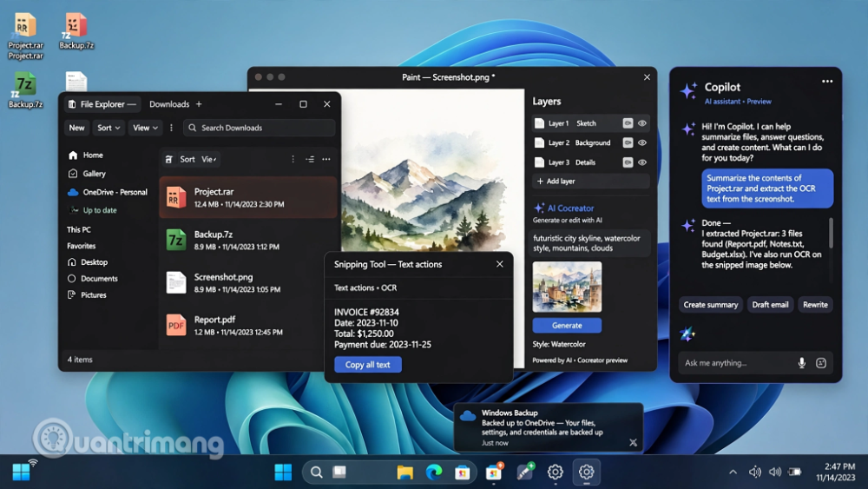Open the Desktop folder in Favorites
This screenshot has height=489, width=868.
click(x=88, y=262)
